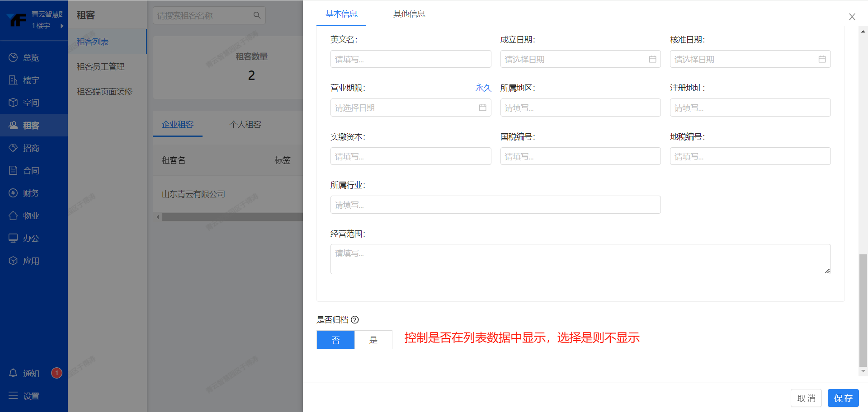Select 是 for the archive option
Viewport: 868px width, 412px height.
coord(373,340)
